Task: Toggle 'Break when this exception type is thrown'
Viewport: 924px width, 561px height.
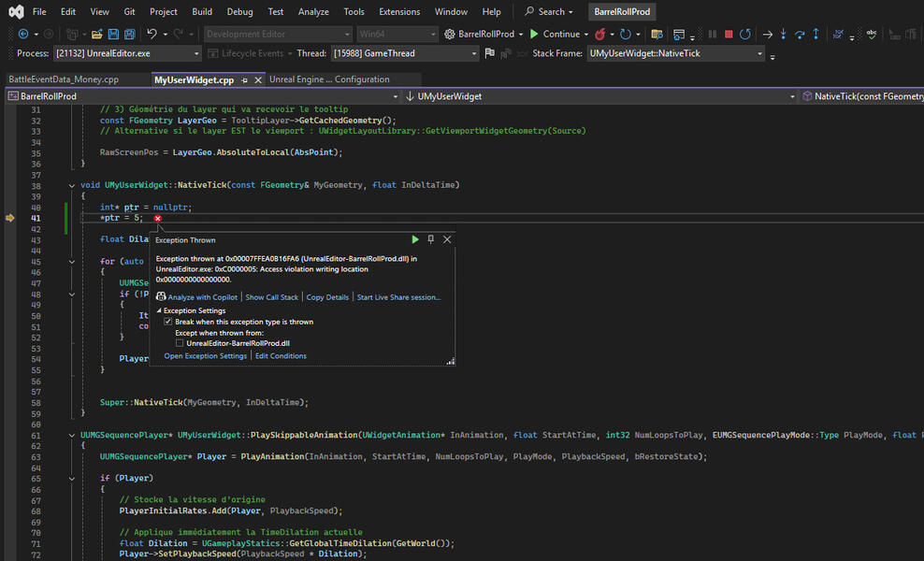Action: coord(167,322)
